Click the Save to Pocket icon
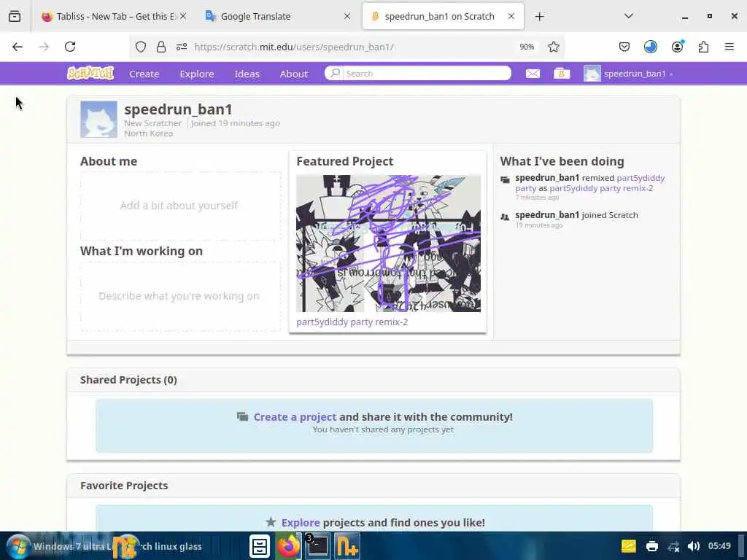 624,47
